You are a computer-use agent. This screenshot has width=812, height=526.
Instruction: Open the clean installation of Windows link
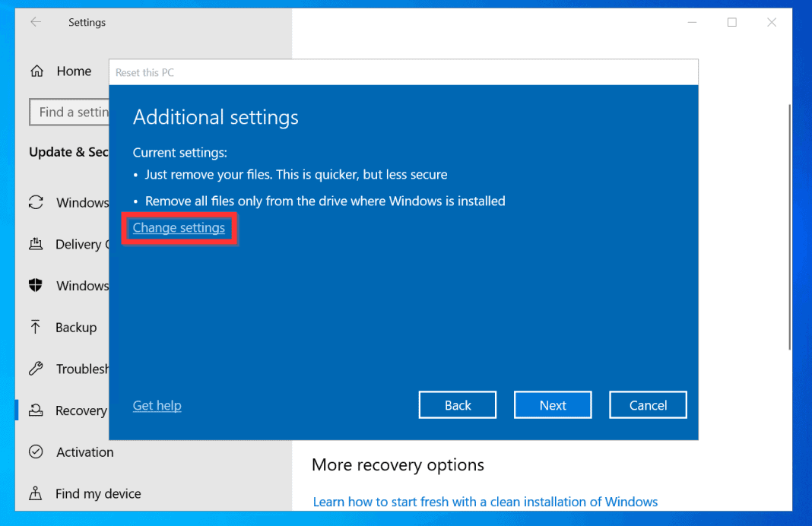[485, 502]
